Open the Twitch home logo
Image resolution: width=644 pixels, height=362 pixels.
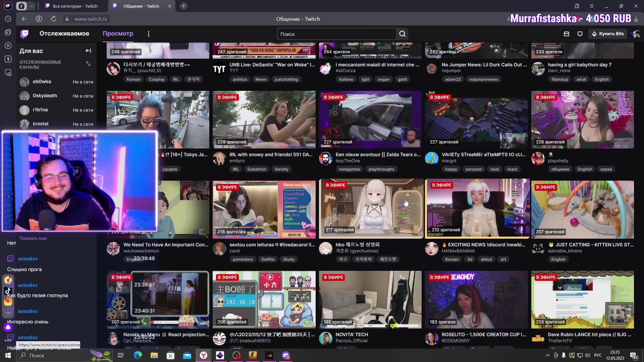point(24,34)
